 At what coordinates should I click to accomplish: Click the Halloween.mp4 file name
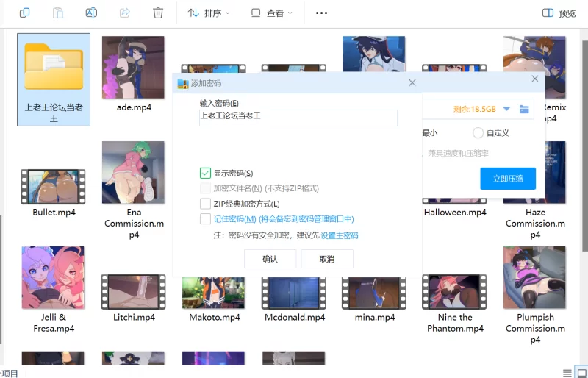pos(455,212)
